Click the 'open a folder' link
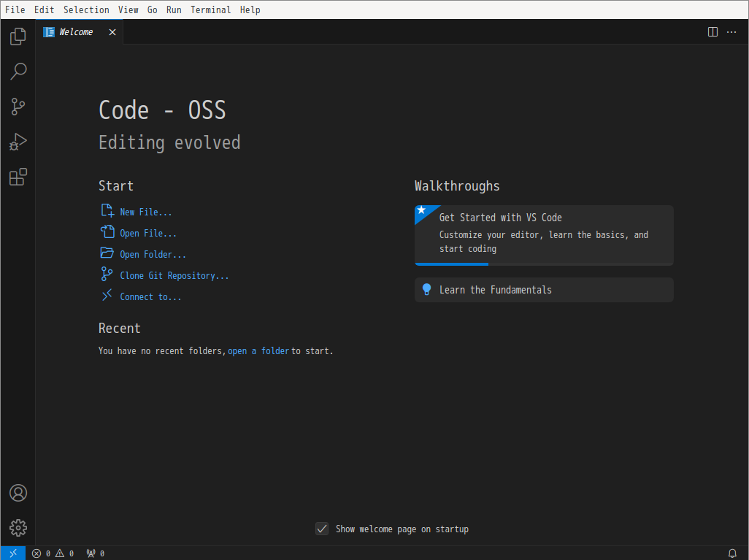Viewport: 749px width, 560px height. click(258, 350)
